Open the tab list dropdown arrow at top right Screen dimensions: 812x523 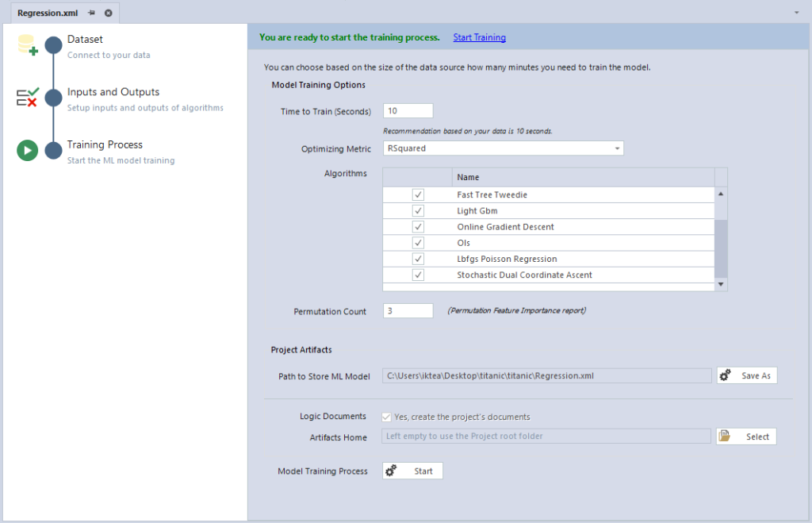click(796, 13)
